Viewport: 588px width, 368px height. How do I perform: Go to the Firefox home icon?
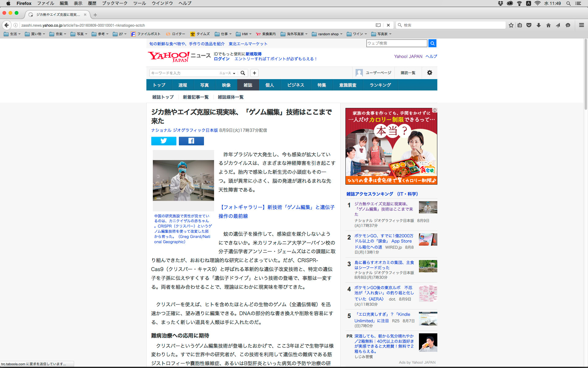(x=548, y=25)
